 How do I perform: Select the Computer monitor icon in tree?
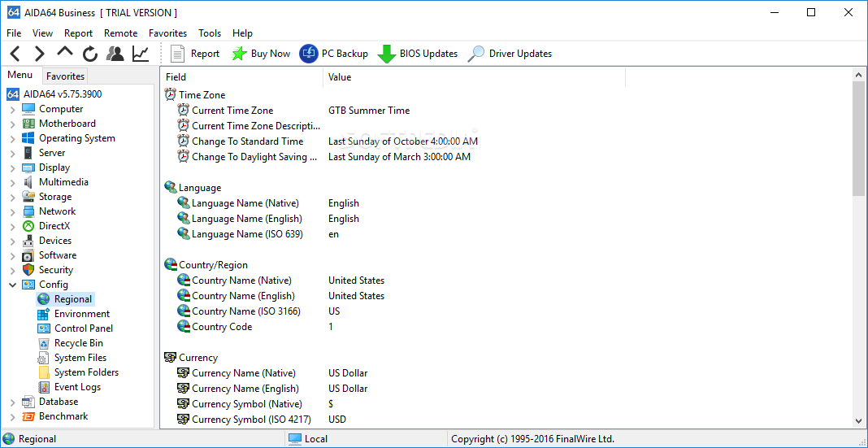[28, 109]
